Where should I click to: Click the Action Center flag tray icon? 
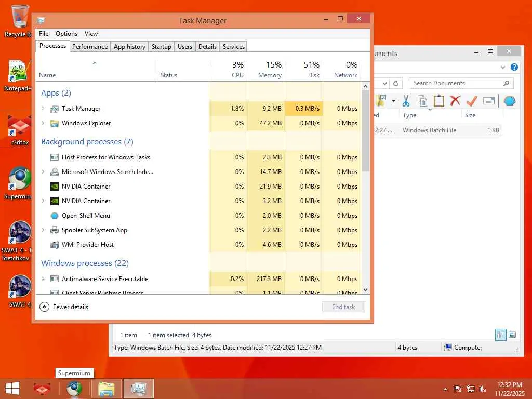pos(458,389)
